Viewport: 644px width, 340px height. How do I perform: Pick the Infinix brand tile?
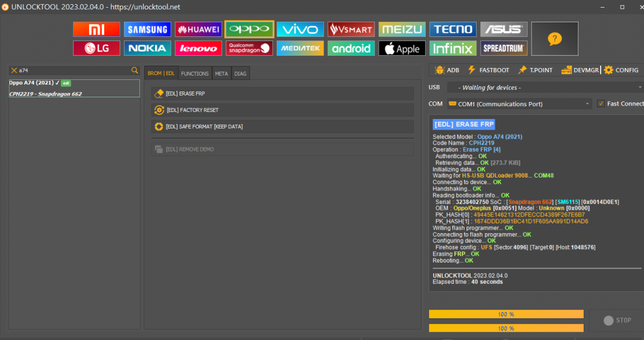click(453, 48)
